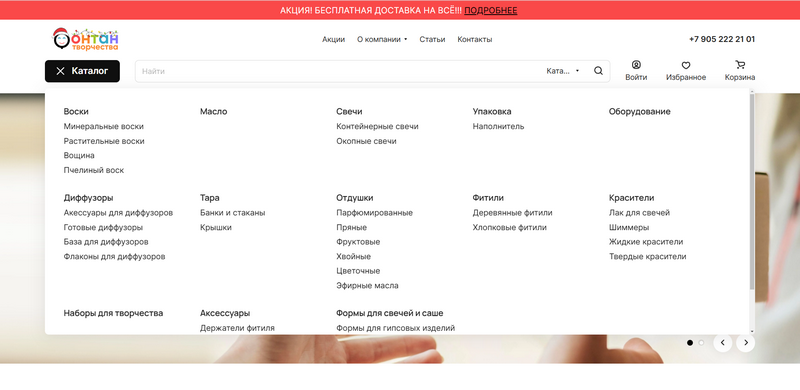Go to next slide arrow
800x390 pixels.
pos(745,343)
